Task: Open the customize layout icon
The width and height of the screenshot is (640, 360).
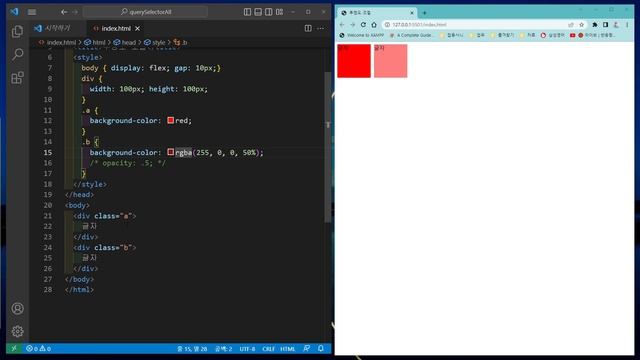Action: (x=280, y=12)
